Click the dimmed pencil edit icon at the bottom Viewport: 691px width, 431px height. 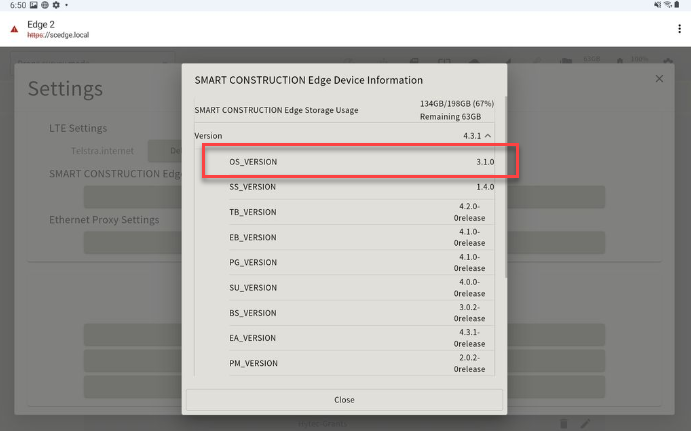585,424
